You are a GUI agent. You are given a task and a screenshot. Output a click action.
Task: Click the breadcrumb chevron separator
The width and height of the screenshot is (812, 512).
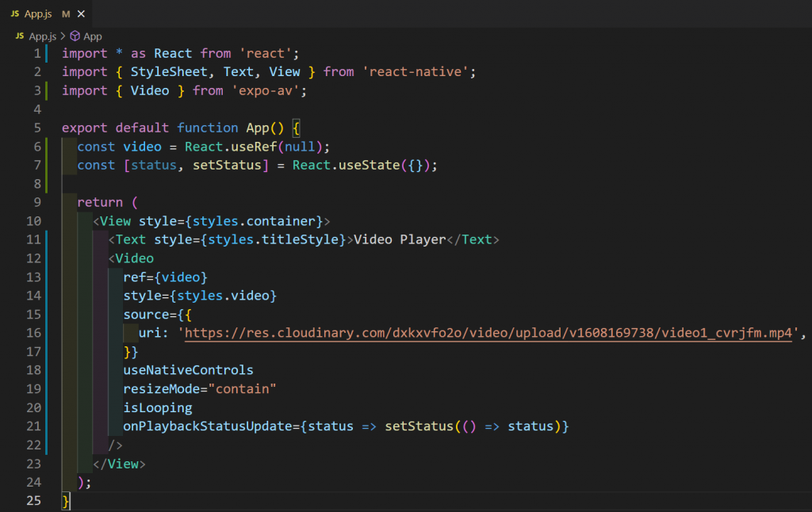pos(63,36)
